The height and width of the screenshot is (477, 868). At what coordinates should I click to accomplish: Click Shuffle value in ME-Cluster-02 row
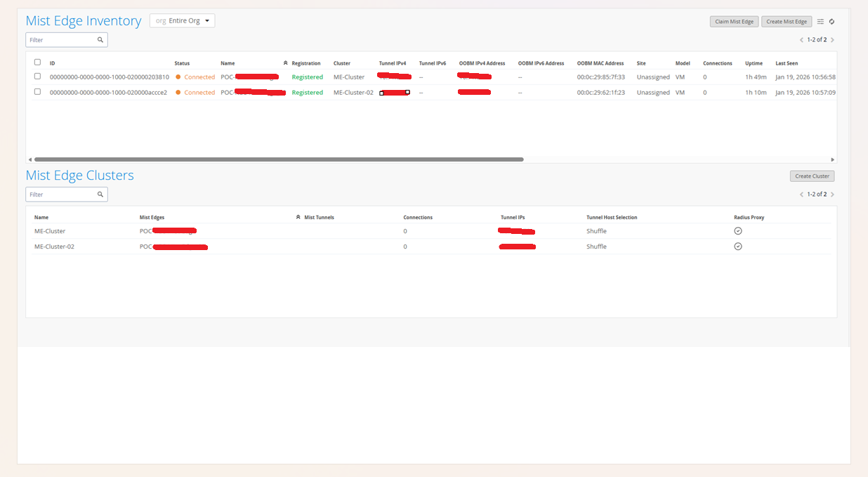(596, 247)
